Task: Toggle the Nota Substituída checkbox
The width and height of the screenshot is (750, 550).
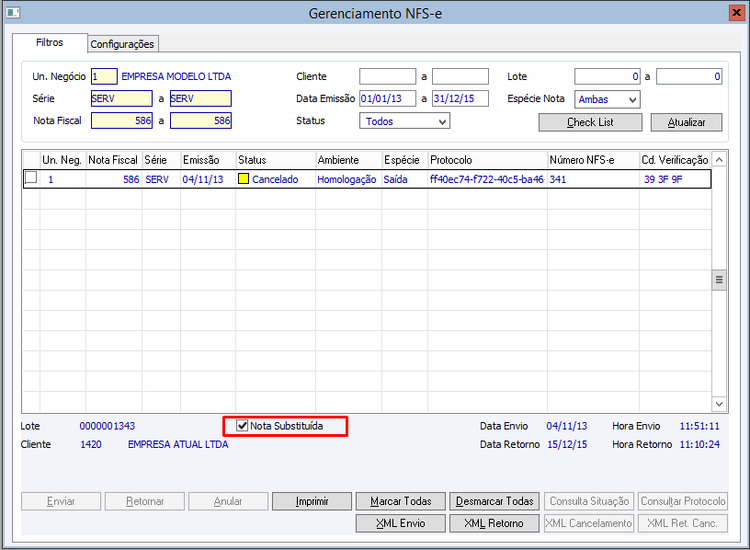Action: (x=243, y=426)
